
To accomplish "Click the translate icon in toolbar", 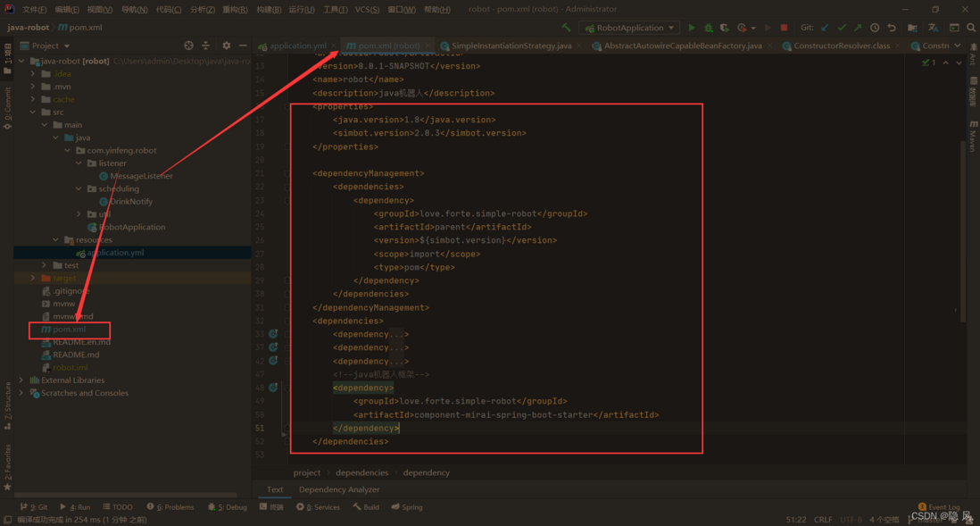I will (x=933, y=28).
